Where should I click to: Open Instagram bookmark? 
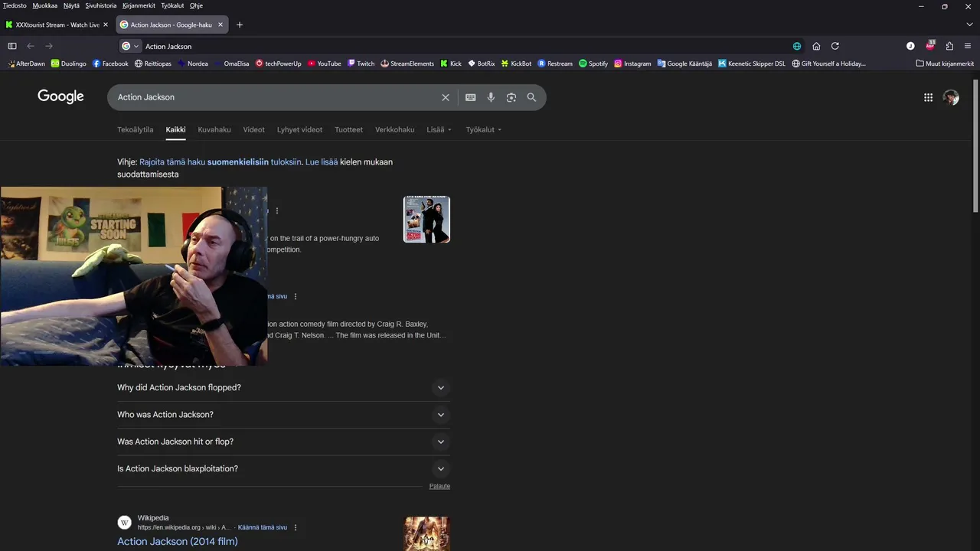pyautogui.click(x=632, y=64)
